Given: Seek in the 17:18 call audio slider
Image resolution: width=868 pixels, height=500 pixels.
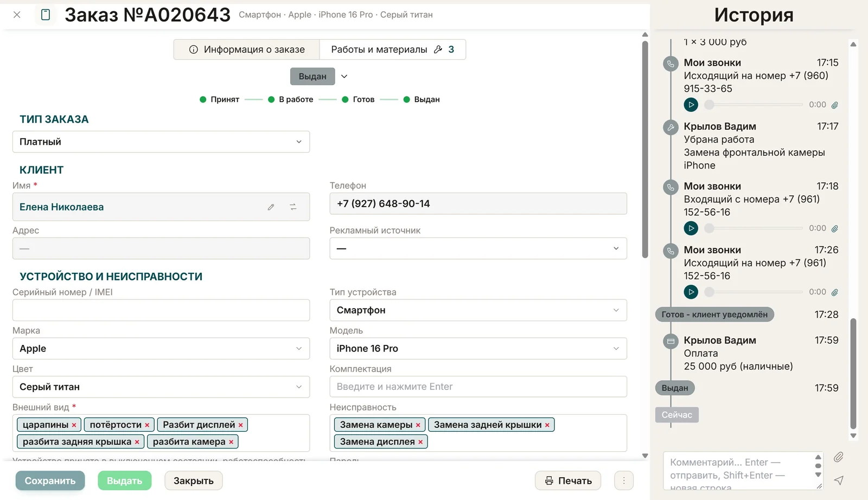Looking at the screenshot, I should click(x=754, y=228).
